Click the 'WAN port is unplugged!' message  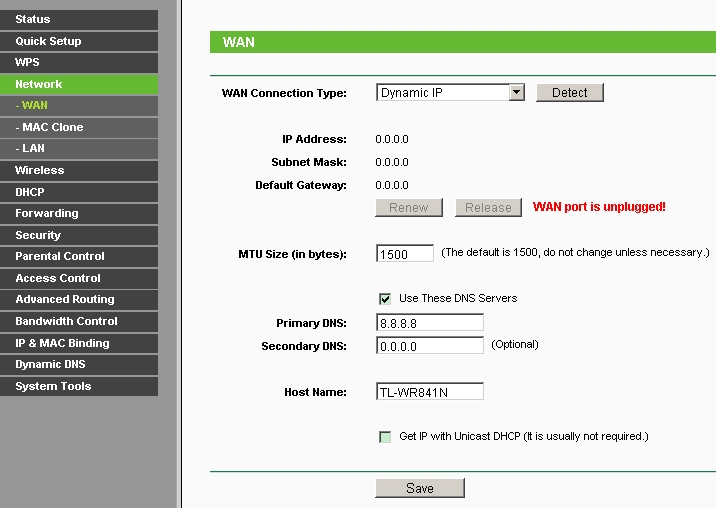pyautogui.click(x=599, y=207)
